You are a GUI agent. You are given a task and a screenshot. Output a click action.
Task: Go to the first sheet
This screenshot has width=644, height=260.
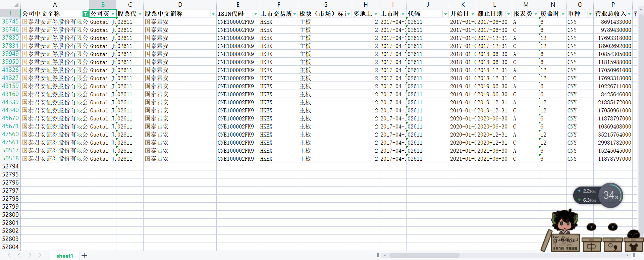8,256
